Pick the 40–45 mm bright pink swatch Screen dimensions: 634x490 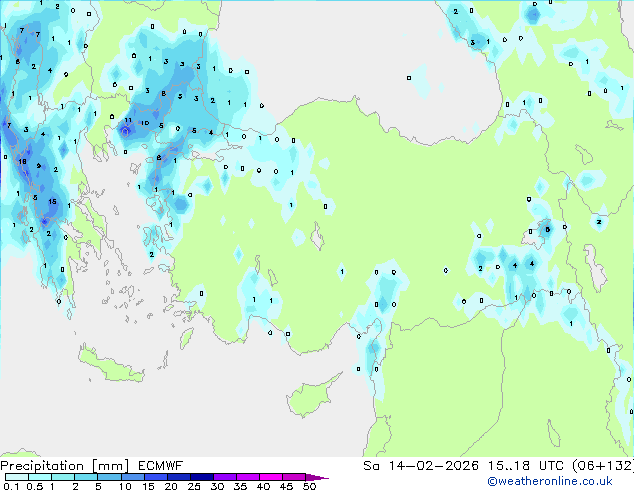[271, 477]
